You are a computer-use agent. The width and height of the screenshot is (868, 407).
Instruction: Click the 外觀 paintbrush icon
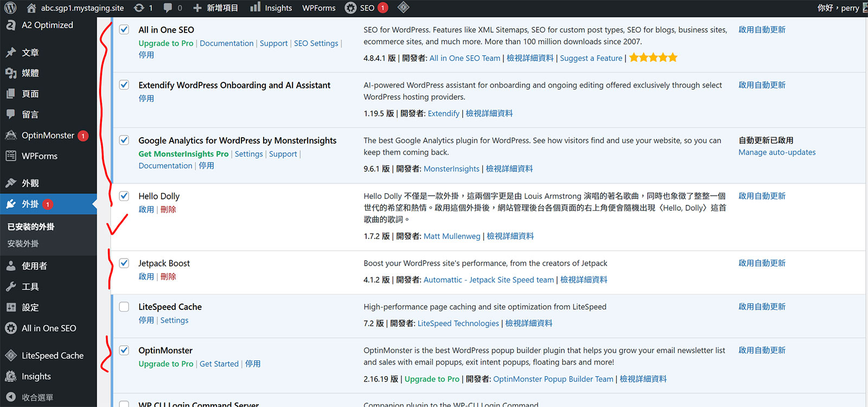(11, 183)
